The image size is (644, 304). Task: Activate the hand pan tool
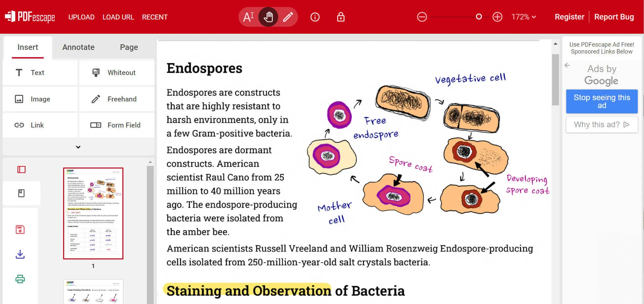point(268,17)
